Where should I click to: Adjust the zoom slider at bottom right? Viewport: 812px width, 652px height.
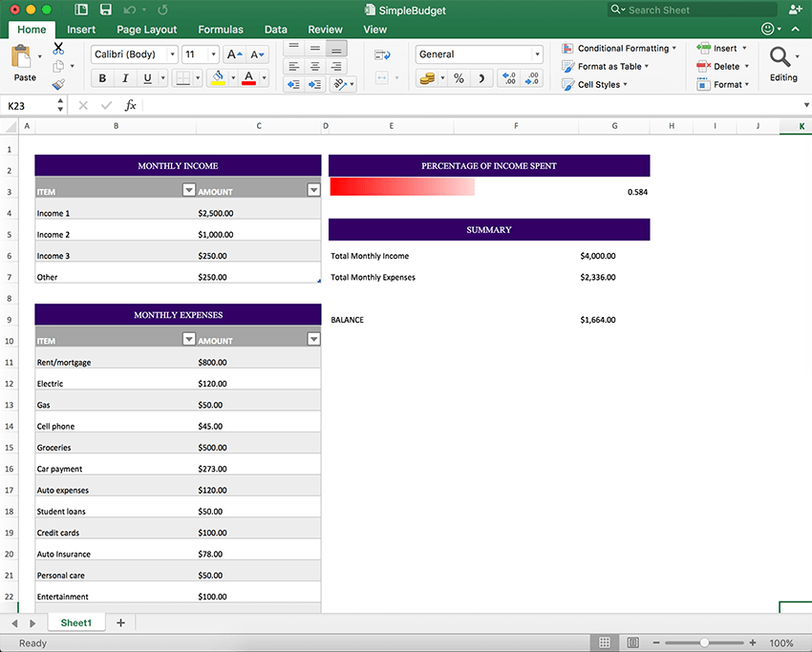click(x=705, y=642)
